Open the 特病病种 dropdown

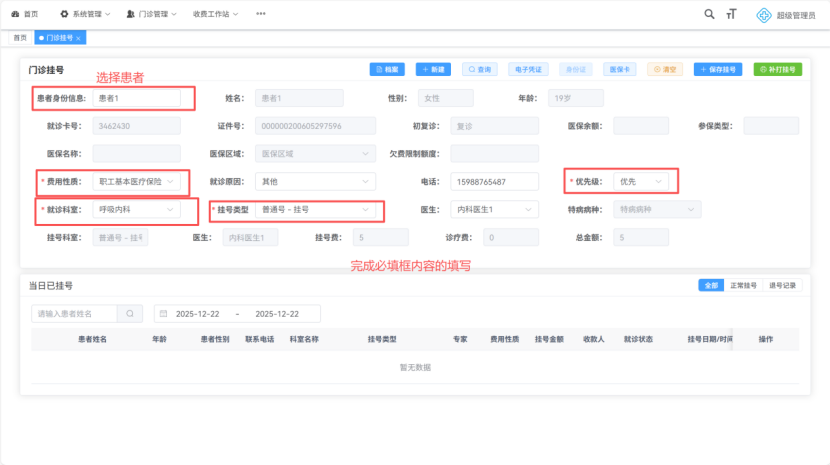[657, 210]
